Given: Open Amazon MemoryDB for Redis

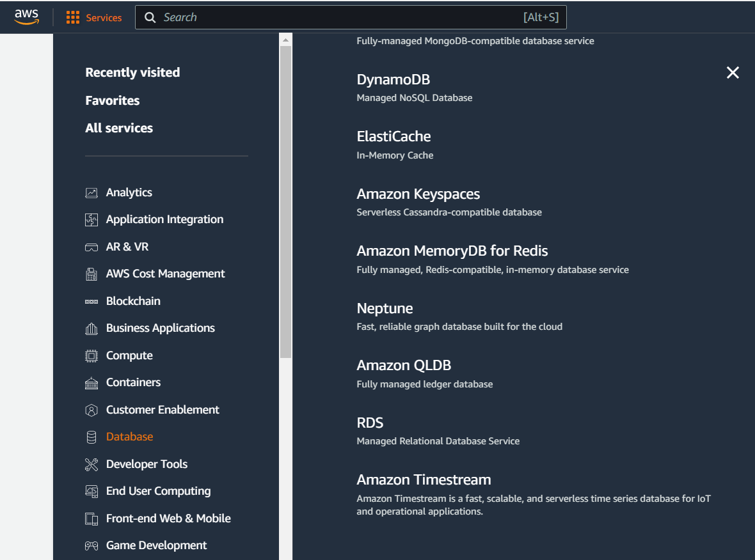Looking at the screenshot, I should point(452,251).
